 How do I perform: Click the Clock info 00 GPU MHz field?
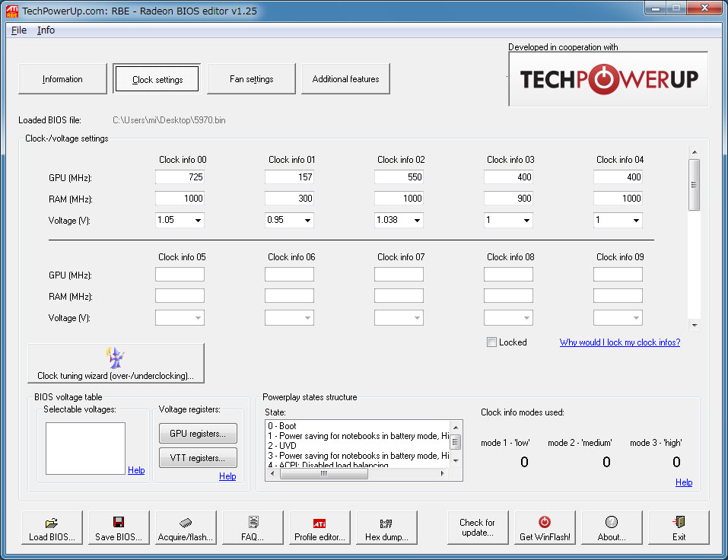point(180,177)
